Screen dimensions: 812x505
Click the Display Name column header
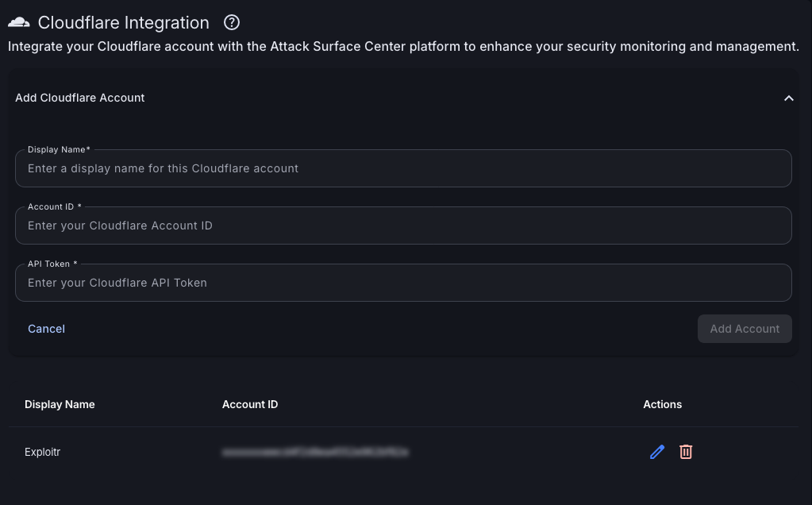point(60,404)
